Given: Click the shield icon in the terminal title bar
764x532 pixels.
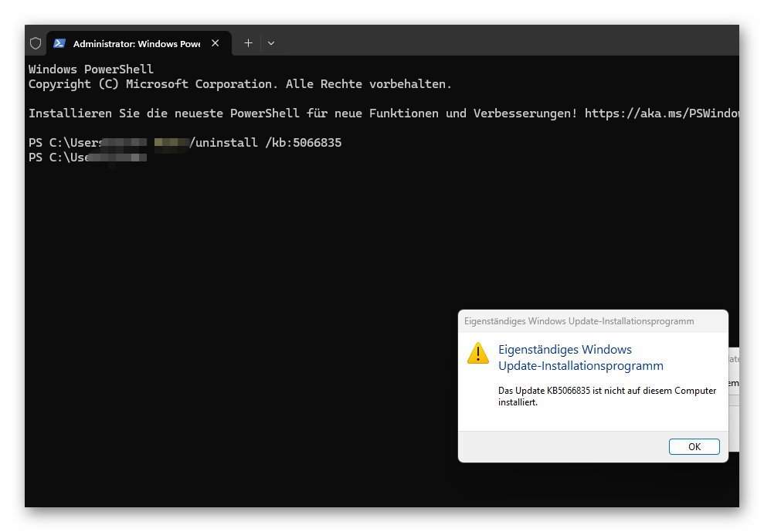Looking at the screenshot, I should [x=36, y=43].
